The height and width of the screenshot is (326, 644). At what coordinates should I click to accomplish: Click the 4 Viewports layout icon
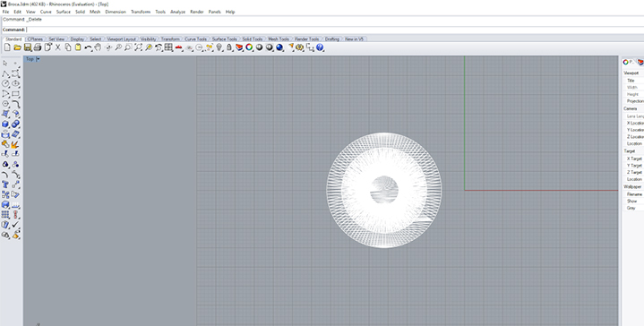point(168,47)
